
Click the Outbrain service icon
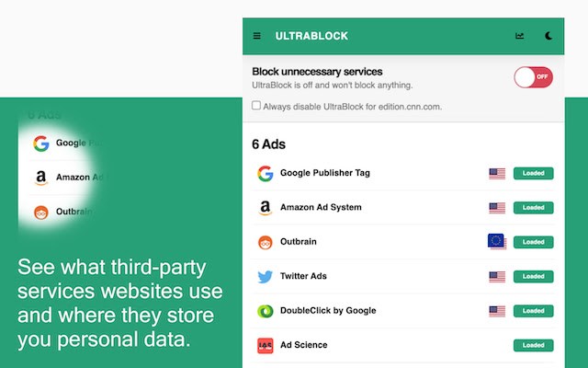(266, 242)
